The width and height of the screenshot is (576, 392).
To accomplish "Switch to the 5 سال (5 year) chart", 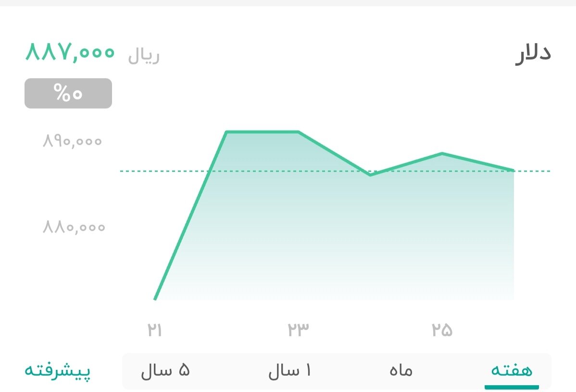I will click(x=166, y=370).
